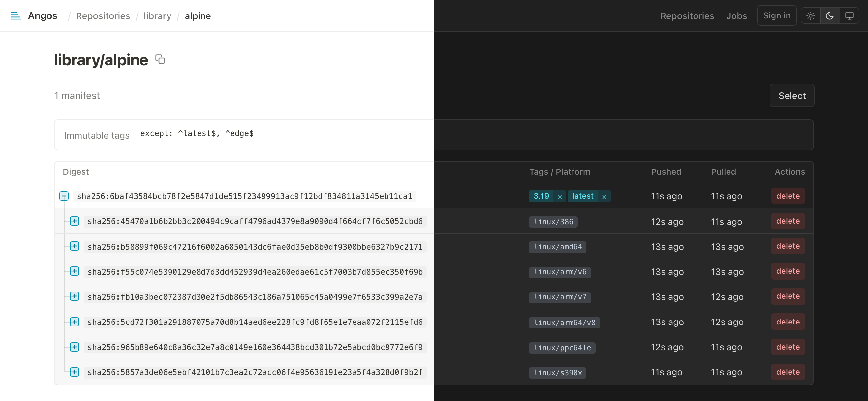868x401 pixels.
Task: Delete the manifest tagged 3.19 latest
Action: [788, 196]
